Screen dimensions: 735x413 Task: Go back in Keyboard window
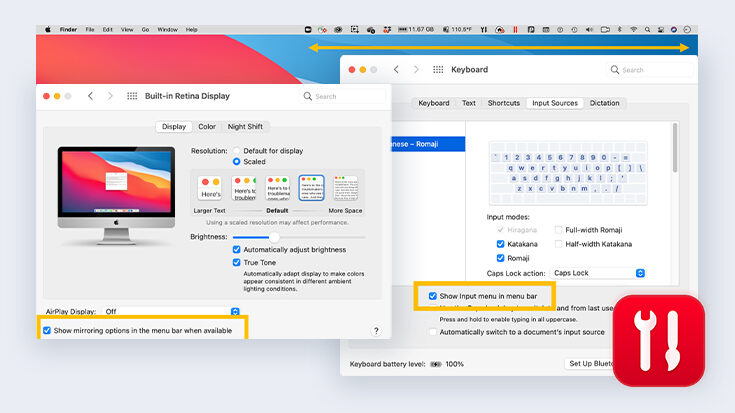pos(396,69)
